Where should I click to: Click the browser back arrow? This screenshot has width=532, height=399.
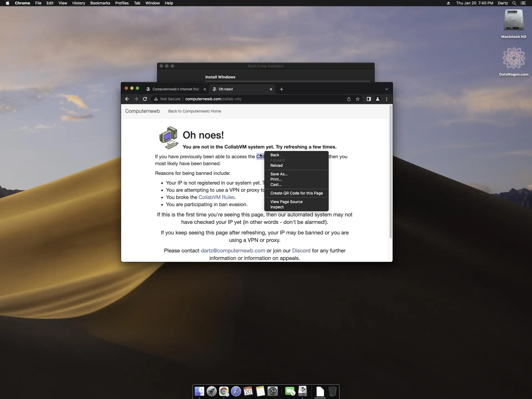tap(127, 99)
